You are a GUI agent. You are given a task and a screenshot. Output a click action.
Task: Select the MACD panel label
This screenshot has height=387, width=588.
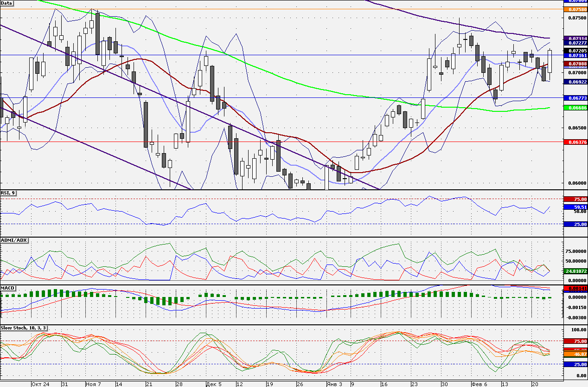(8, 288)
